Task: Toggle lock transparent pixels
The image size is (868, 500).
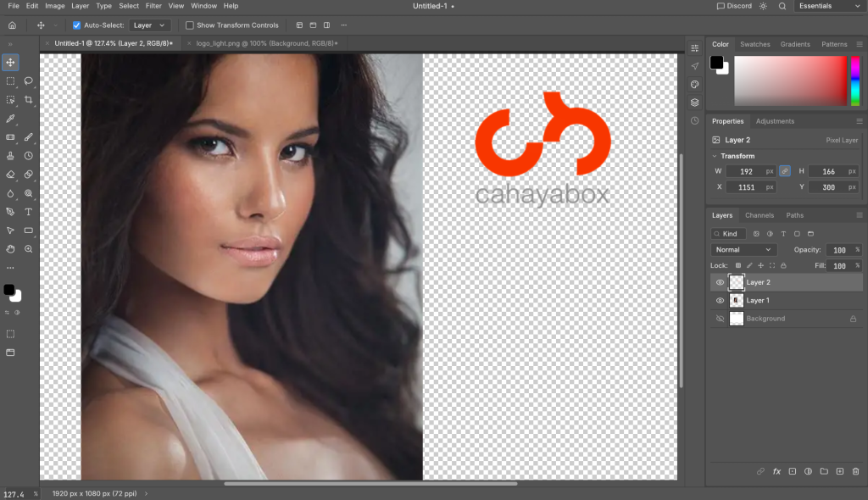Action: (738, 266)
